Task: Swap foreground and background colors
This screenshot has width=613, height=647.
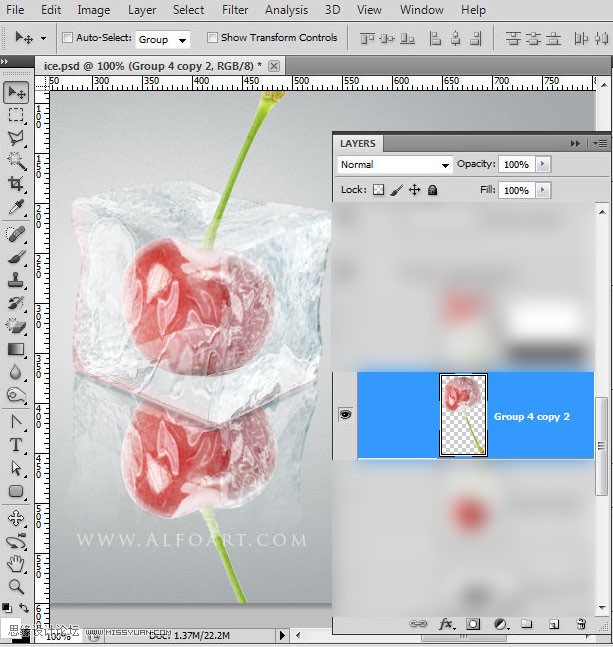Action: pos(24,608)
